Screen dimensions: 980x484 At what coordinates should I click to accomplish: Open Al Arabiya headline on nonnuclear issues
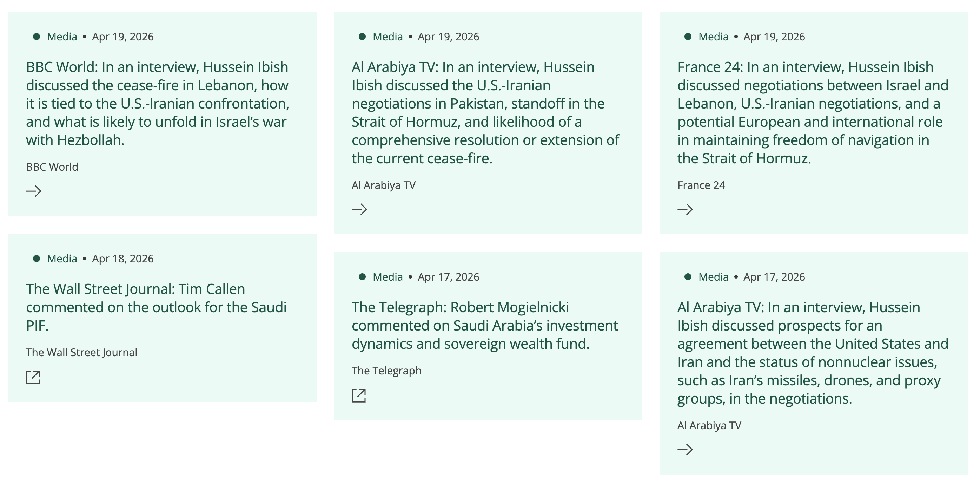pyautogui.click(x=812, y=353)
